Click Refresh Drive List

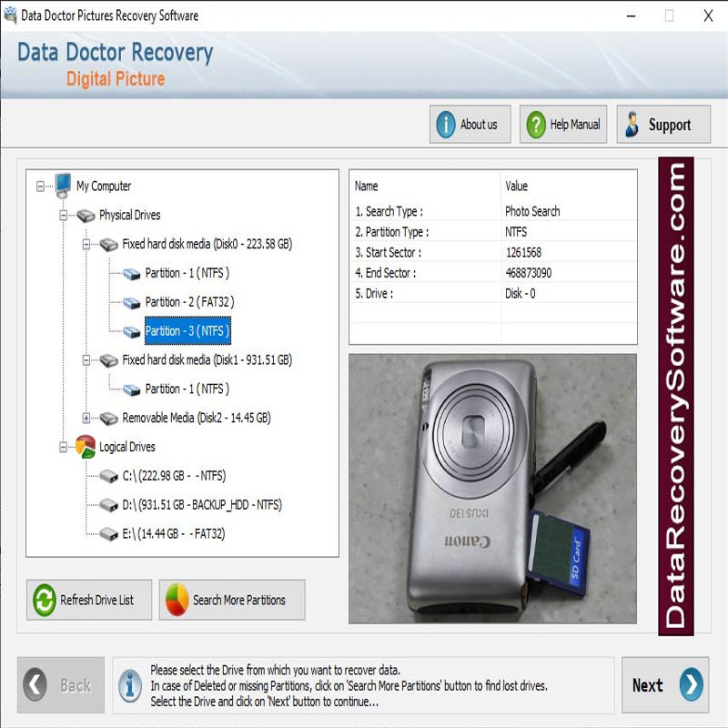click(x=89, y=600)
